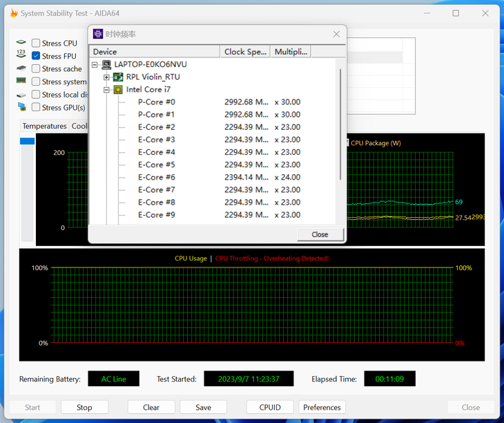Select the E-Core #6 row
The image size is (504, 423).
[212, 177]
